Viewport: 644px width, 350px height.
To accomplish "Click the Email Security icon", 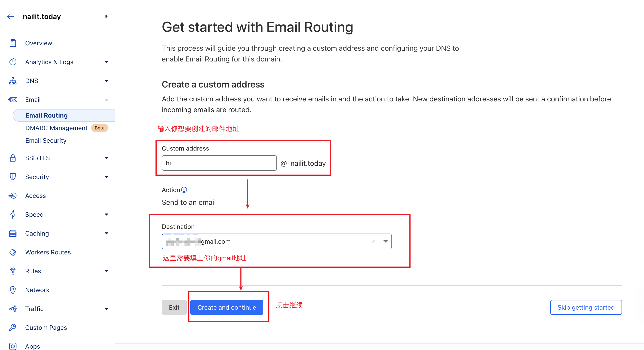I will tap(46, 140).
